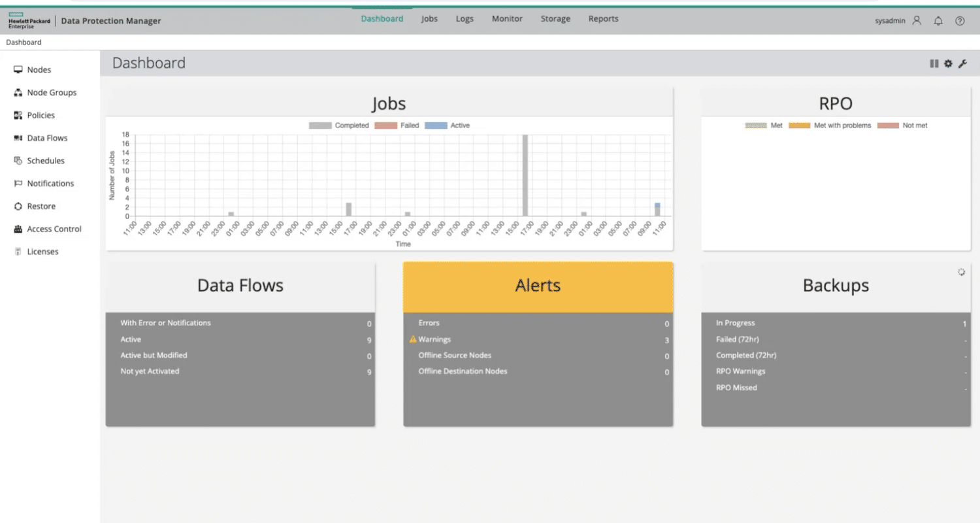
Task: Click the Policies icon in sidebar
Action: click(18, 116)
